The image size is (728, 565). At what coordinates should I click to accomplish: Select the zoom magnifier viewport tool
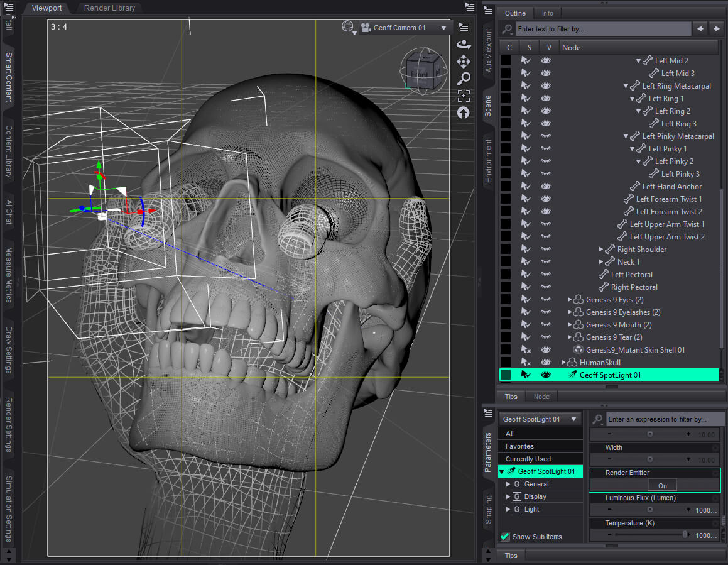point(464,79)
